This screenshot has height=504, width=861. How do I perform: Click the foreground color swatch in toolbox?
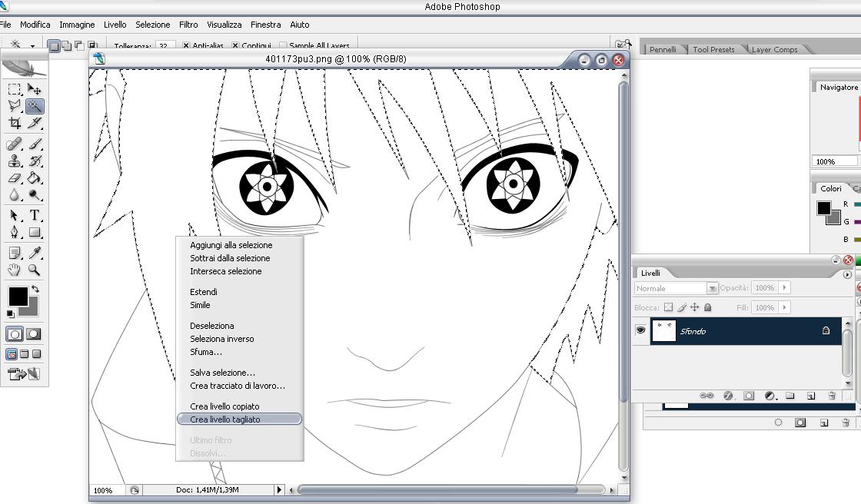click(17, 296)
